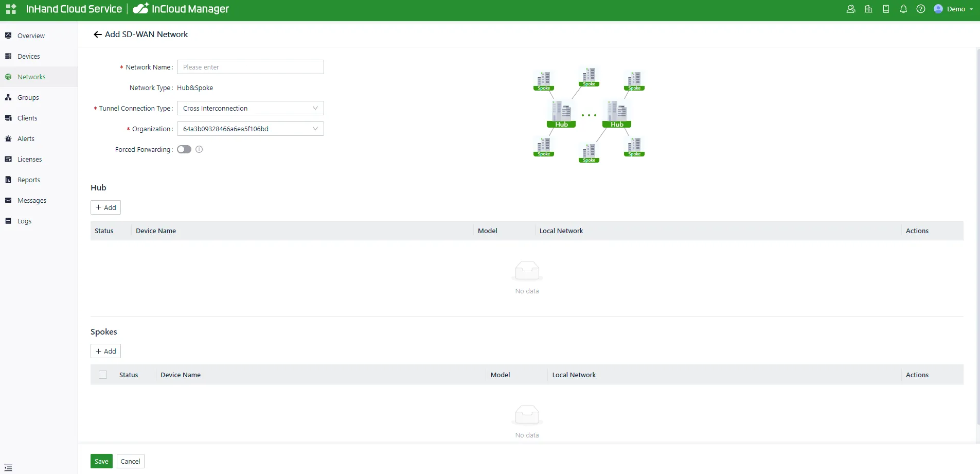Click the Spokes table Local Network header
Screen dimensions: 980x474
[x=574, y=375]
